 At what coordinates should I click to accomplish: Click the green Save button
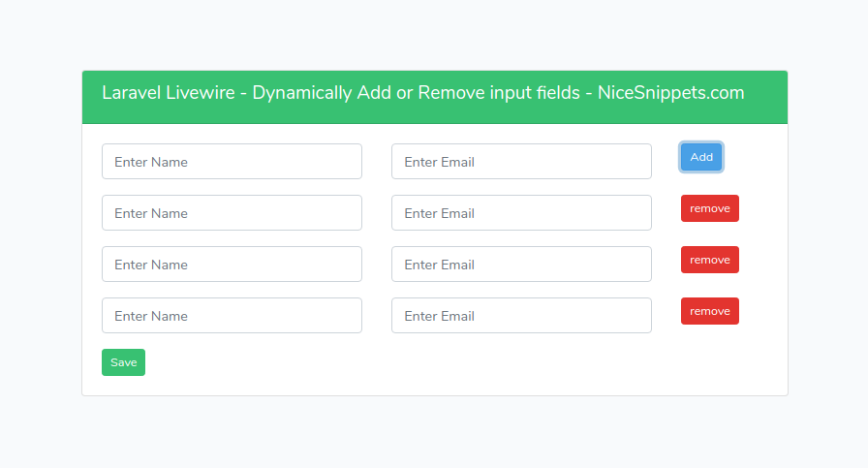click(x=123, y=362)
